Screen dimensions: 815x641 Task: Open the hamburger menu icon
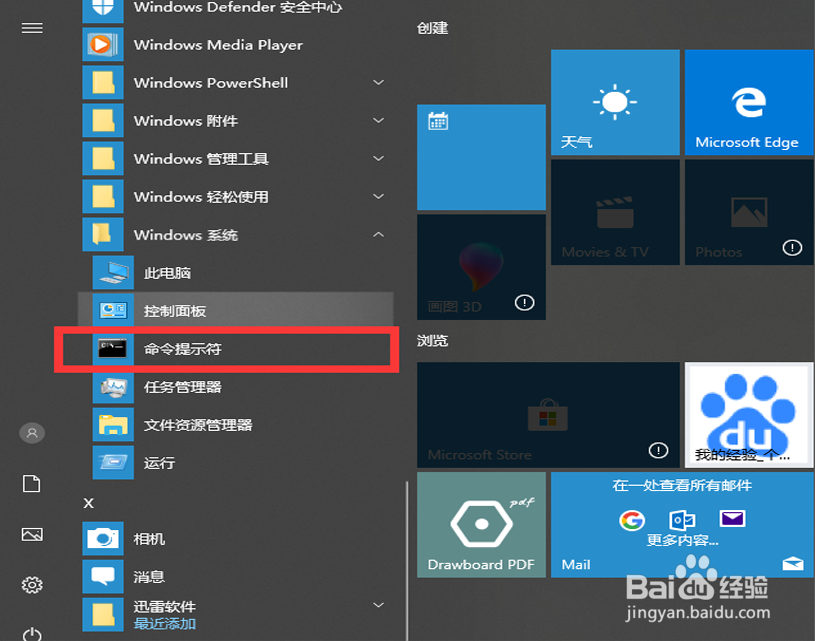[x=32, y=28]
